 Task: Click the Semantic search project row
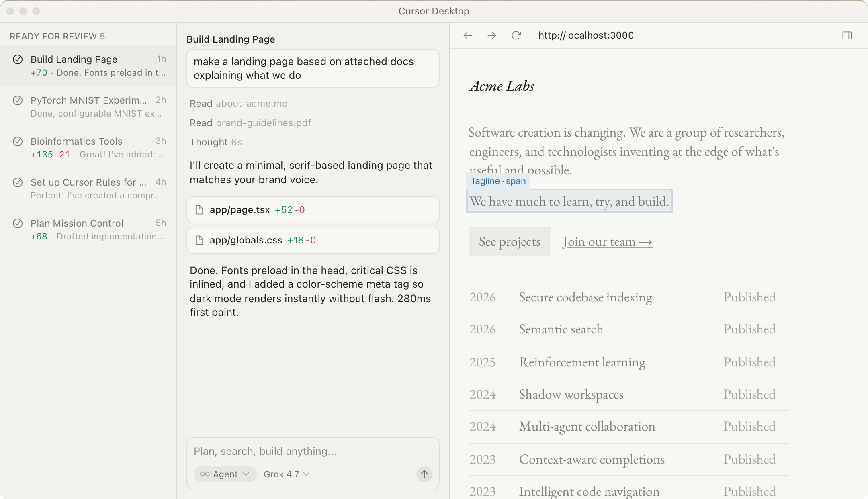(629, 329)
